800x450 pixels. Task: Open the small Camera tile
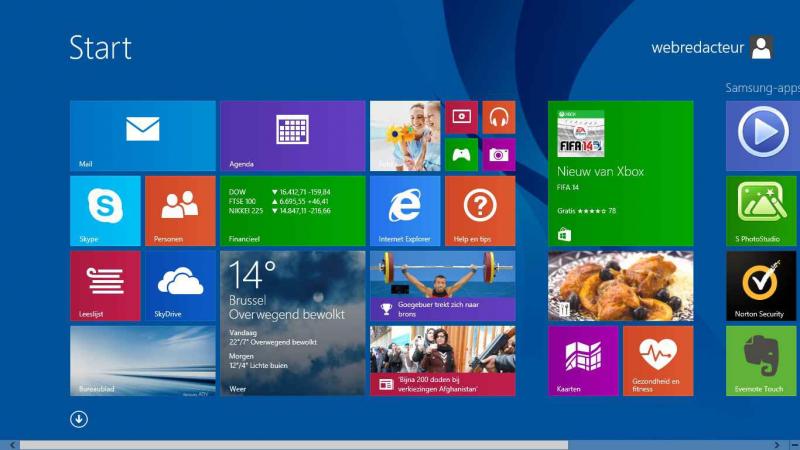(x=499, y=154)
